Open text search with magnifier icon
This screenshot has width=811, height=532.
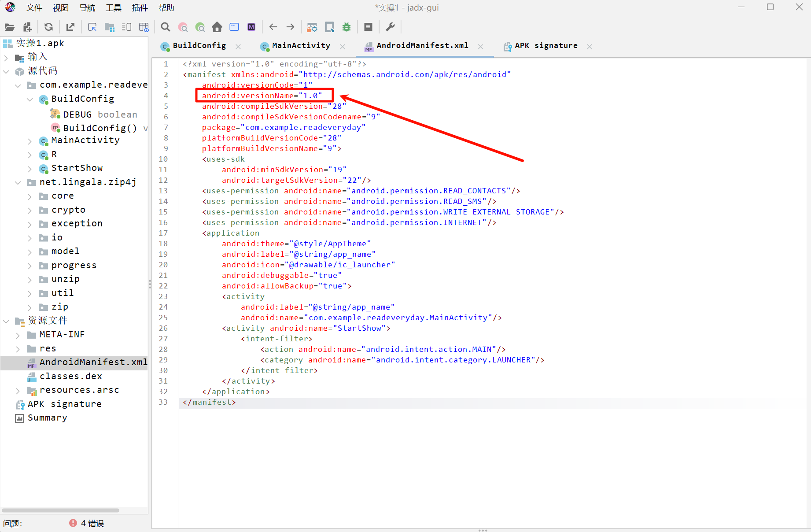[x=166, y=27]
